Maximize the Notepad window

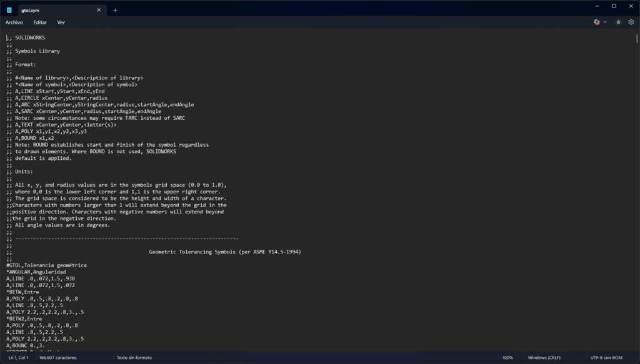click(614, 6)
